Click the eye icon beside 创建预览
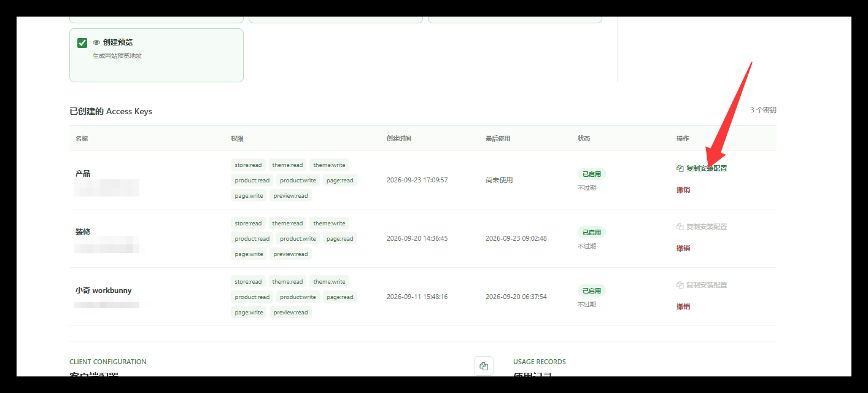Screen dimensions: 868x393 pos(96,42)
